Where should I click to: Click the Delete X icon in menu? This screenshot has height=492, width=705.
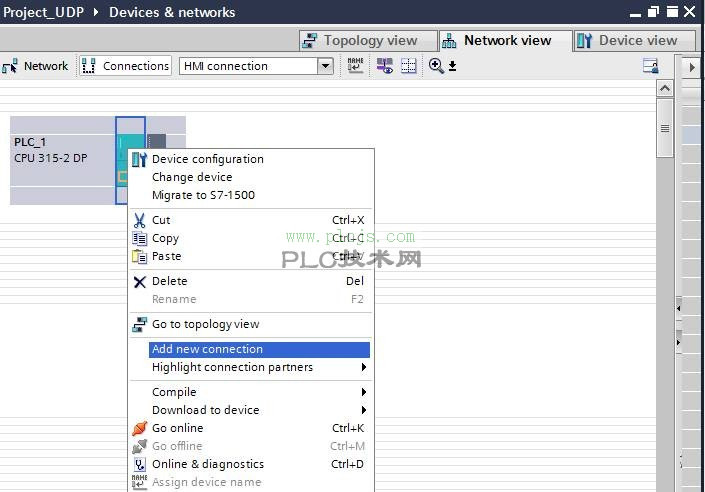coord(140,282)
